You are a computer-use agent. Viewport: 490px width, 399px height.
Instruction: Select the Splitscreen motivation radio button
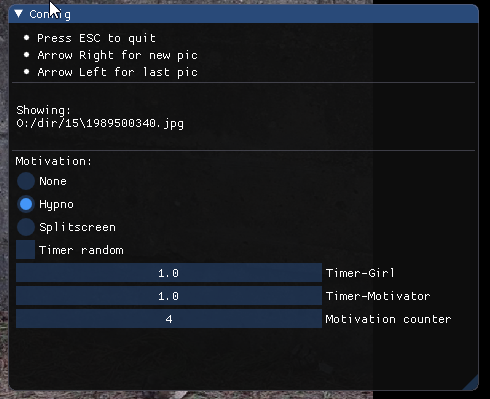coord(26,227)
